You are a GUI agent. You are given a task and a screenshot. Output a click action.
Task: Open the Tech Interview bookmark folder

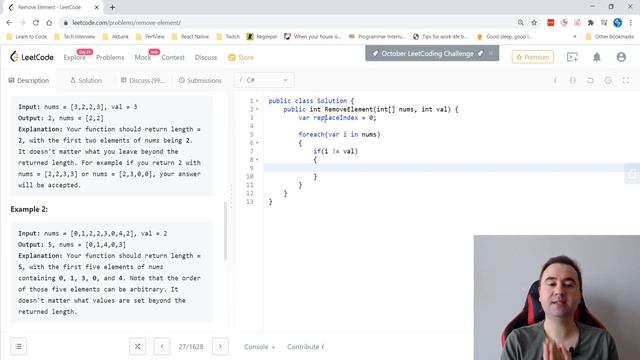tap(74, 37)
